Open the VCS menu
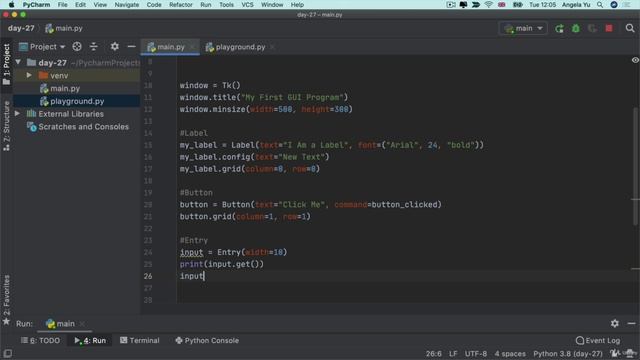 [247, 5]
